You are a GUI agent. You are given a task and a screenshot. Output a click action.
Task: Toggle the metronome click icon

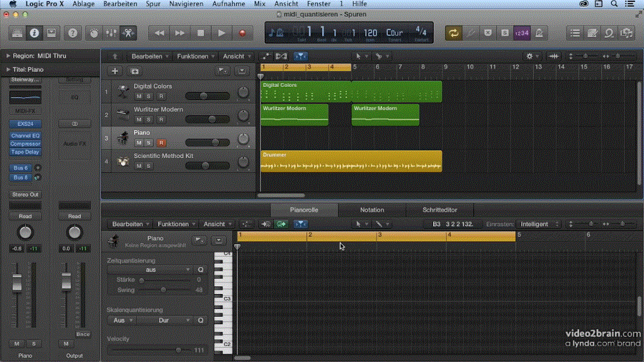(539, 33)
